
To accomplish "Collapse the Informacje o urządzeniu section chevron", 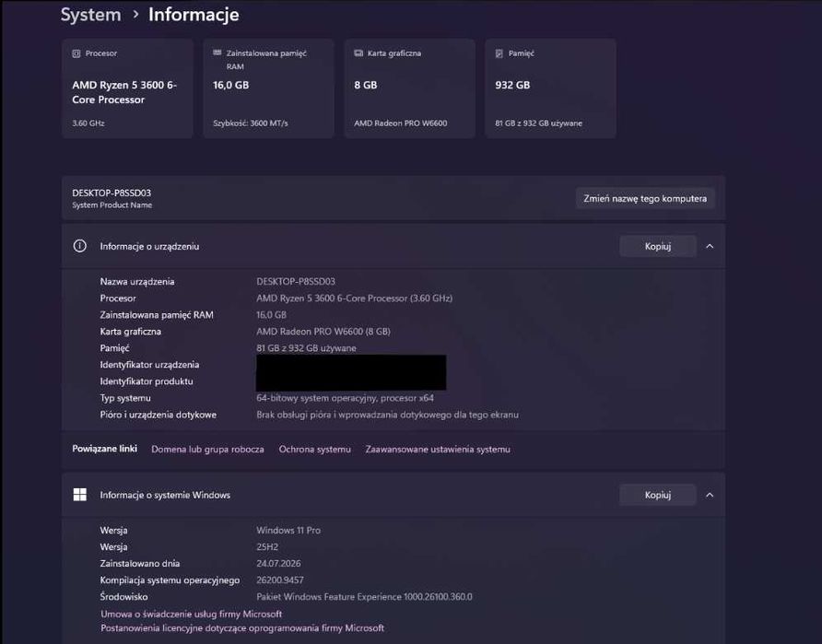I will click(x=710, y=246).
